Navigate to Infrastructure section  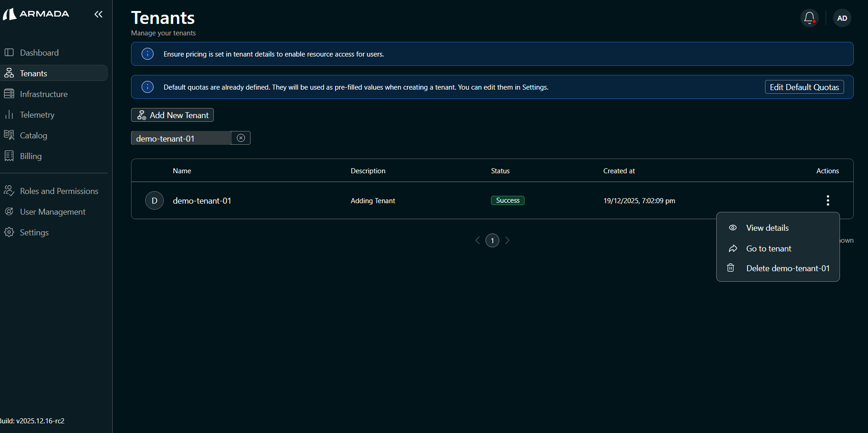pos(44,94)
